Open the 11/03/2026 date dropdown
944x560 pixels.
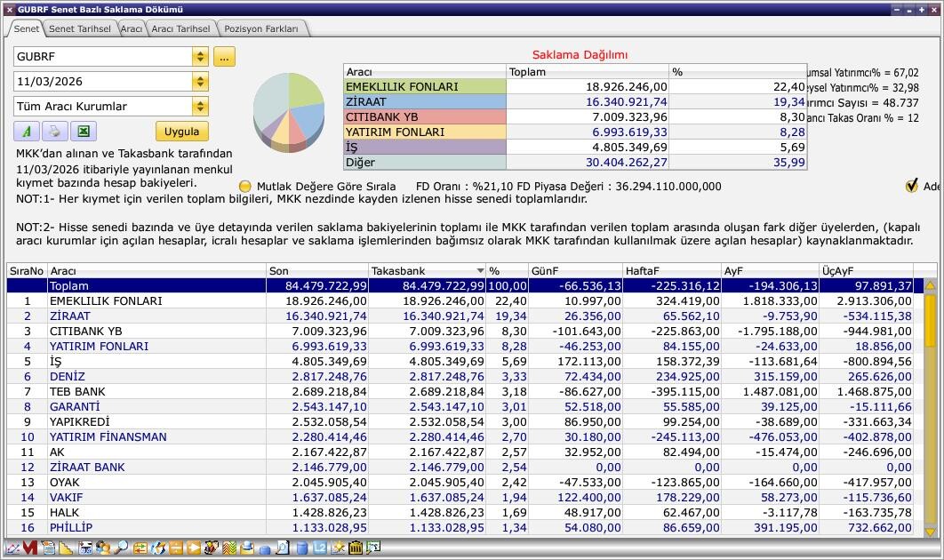(x=200, y=82)
